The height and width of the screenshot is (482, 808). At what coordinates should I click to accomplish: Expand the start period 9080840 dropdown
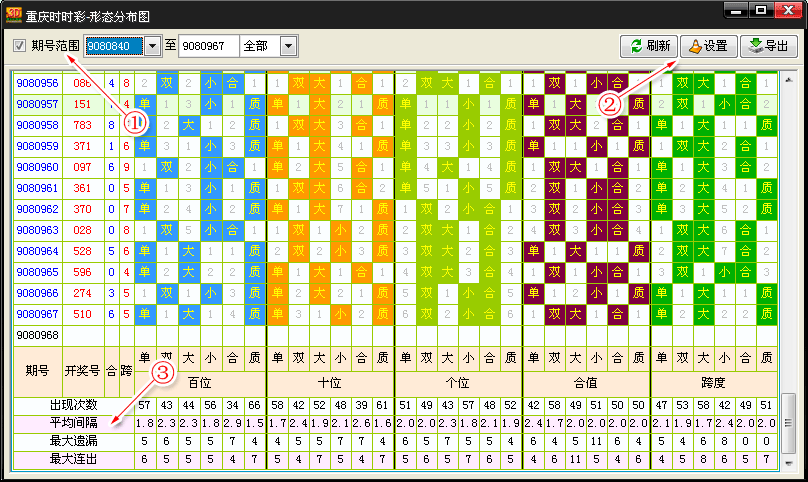pos(152,46)
